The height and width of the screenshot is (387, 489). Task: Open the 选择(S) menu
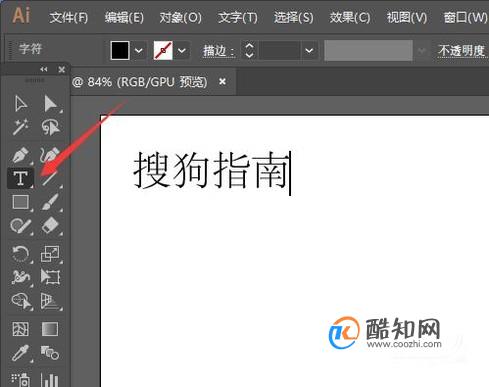tap(294, 17)
